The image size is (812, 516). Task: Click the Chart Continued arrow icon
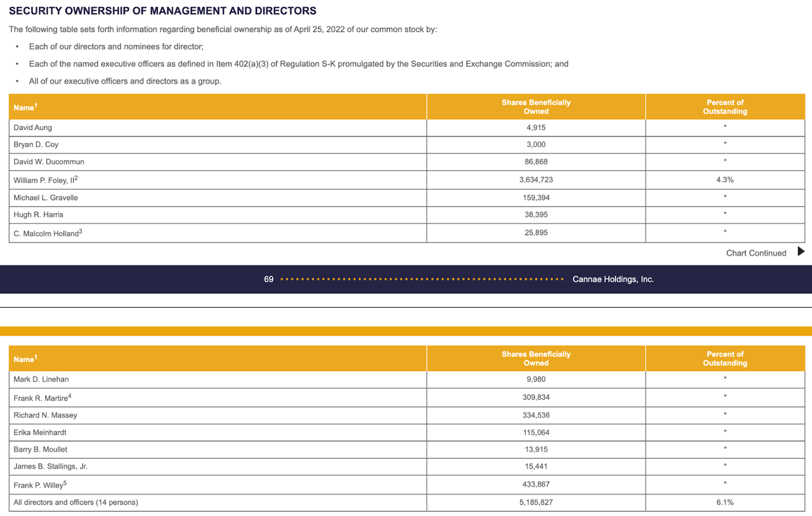pyautogui.click(x=801, y=251)
